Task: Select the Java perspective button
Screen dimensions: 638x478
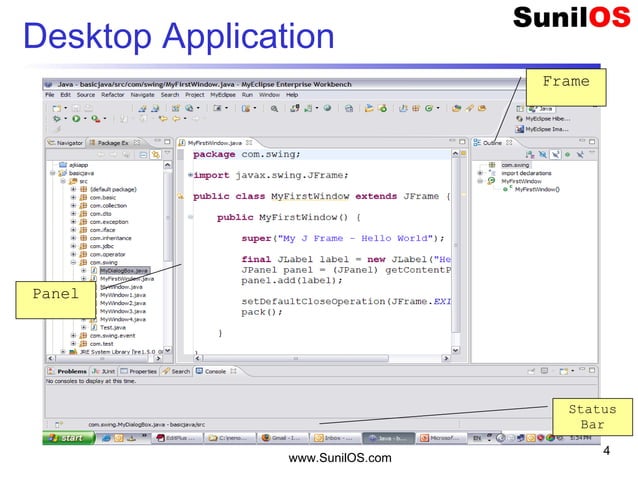Action: point(542,109)
